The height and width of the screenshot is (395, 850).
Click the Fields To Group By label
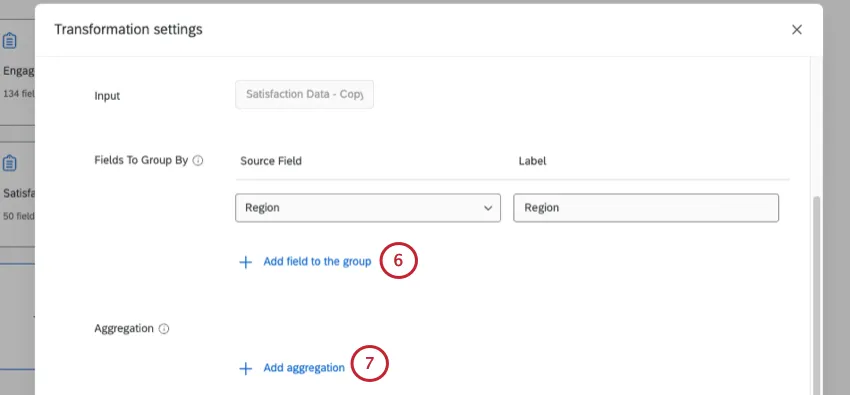141,160
